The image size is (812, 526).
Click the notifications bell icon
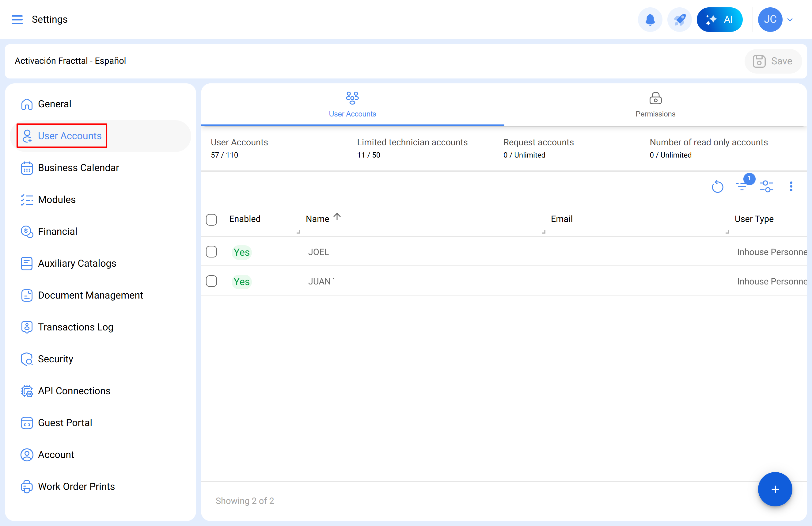tap(650, 19)
